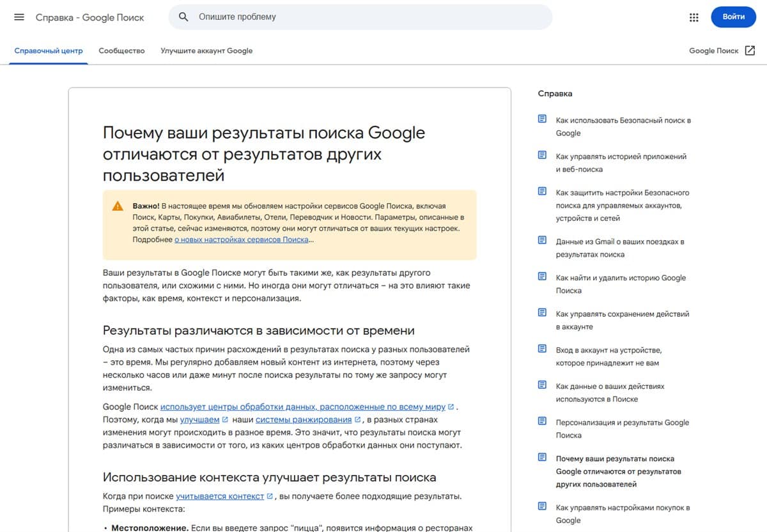
Task: Open Как использовать Безопасный поиск article
Action: [x=623, y=126]
